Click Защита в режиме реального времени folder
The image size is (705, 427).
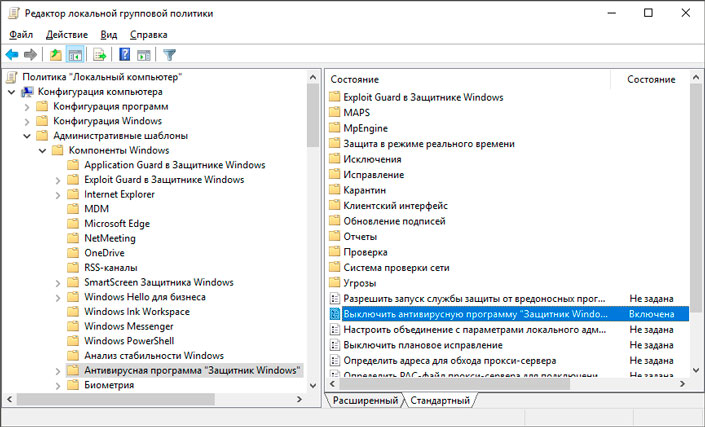429,144
